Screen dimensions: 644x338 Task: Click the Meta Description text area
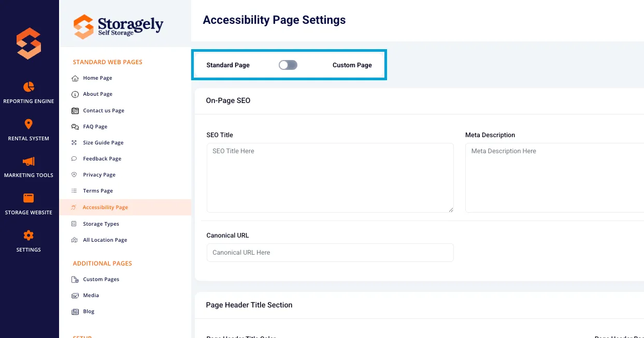554,178
